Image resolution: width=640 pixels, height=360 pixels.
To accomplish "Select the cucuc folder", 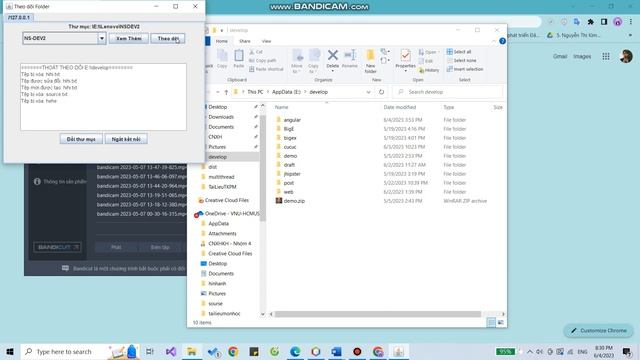I will tap(290, 147).
